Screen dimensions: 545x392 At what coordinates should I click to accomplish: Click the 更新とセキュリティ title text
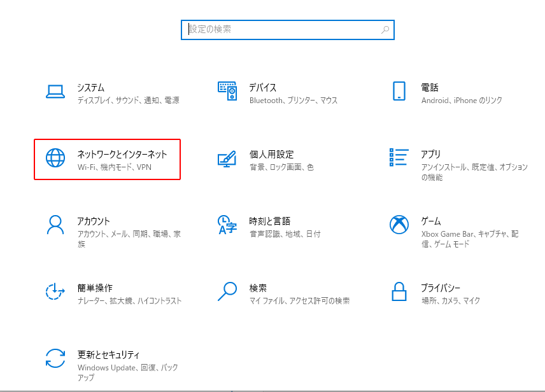click(108, 354)
